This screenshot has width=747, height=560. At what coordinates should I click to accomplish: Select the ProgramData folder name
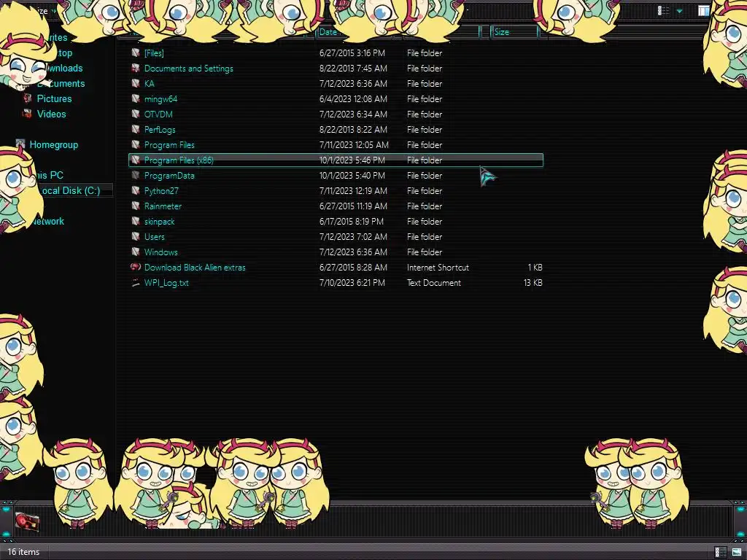click(x=169, y=175)
